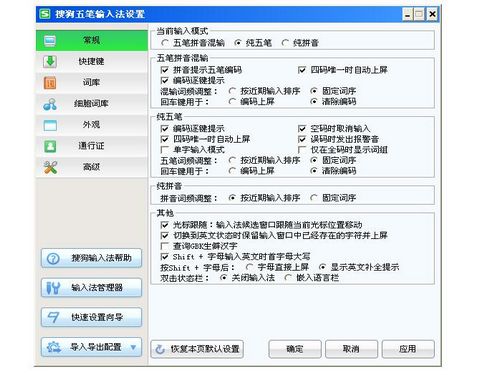Toggle Shift+字母输入英文时首字母大写 checkbox
Screen dimensions: 500x375
click(x=164, y=257)
